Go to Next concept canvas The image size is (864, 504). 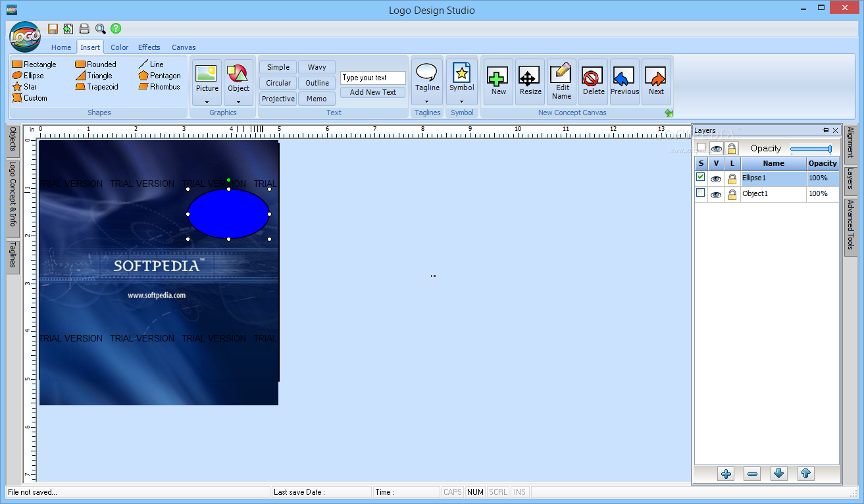(656, 82)
